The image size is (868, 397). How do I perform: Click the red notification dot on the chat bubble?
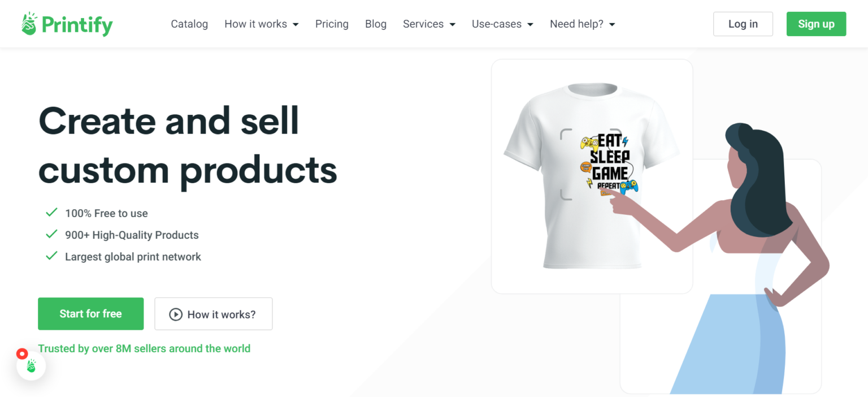pyautogui.click(x=21, y=353)
